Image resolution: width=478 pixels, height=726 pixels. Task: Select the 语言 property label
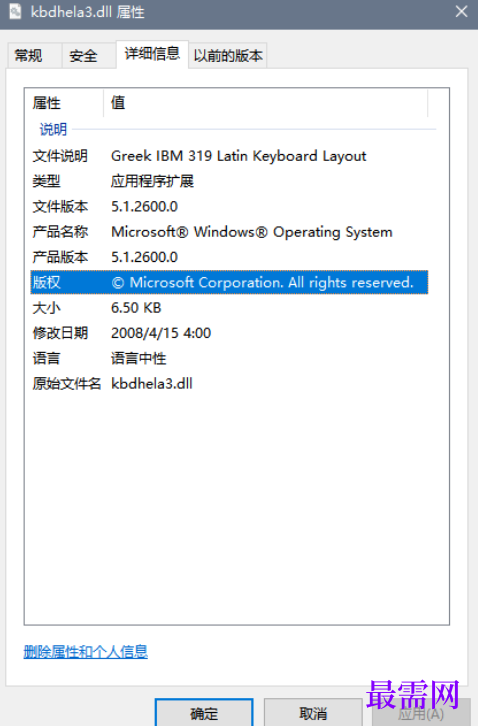coord(46,358)
